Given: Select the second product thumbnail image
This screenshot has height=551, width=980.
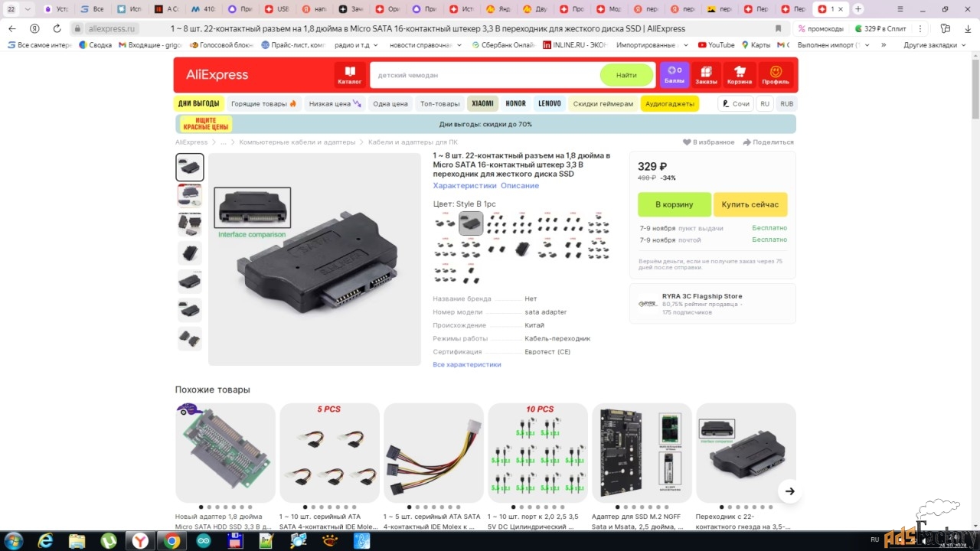Looking at the screenshot, I should coord(190,195).
